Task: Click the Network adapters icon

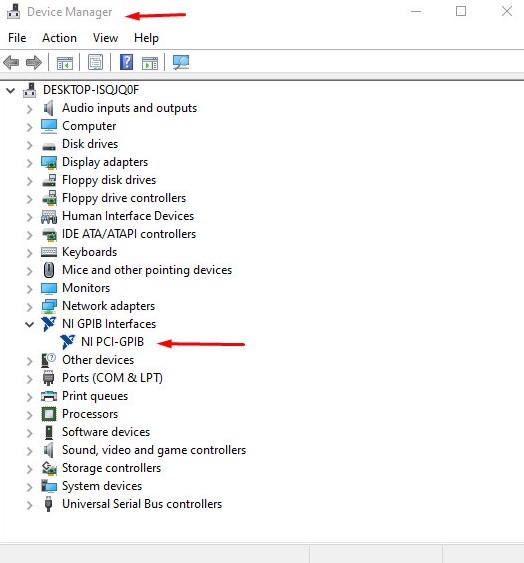Action: [48, 306]
